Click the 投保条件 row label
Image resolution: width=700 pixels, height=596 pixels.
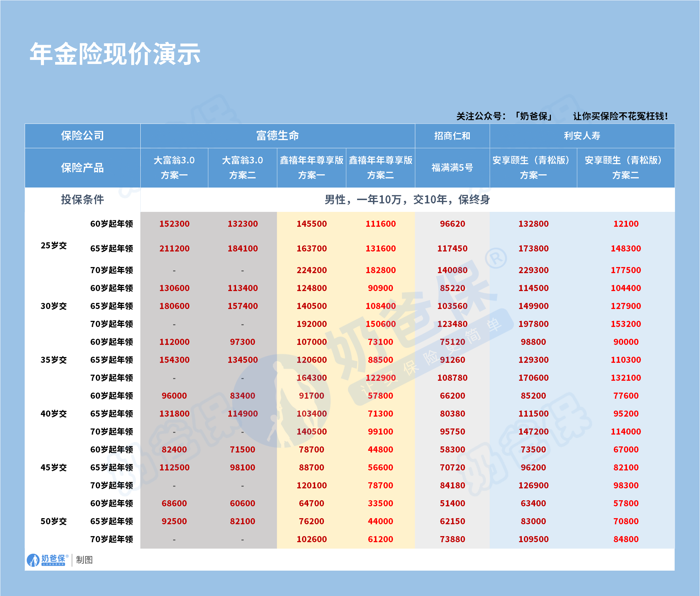[82, 199]
